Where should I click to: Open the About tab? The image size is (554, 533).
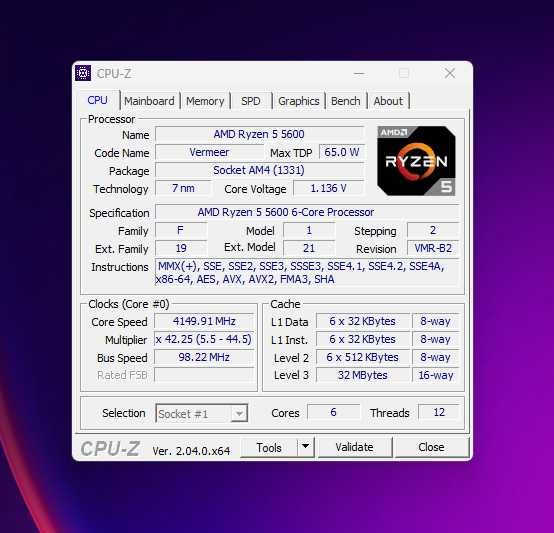click(388, 101)
